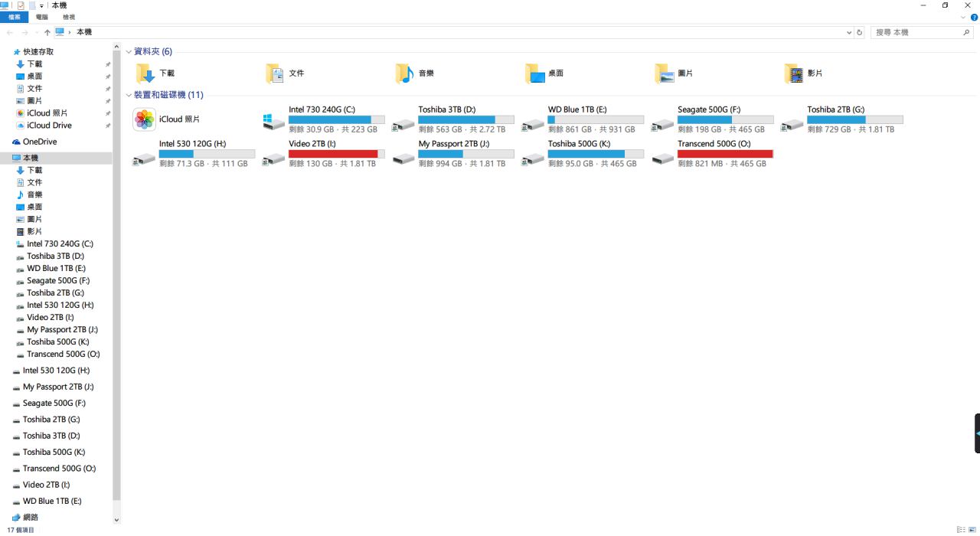Select drive icon beside Toshiba 3TB (D:) tile
Image resolution: width=980 pixels, height=536 pixels.
point(403,124)
